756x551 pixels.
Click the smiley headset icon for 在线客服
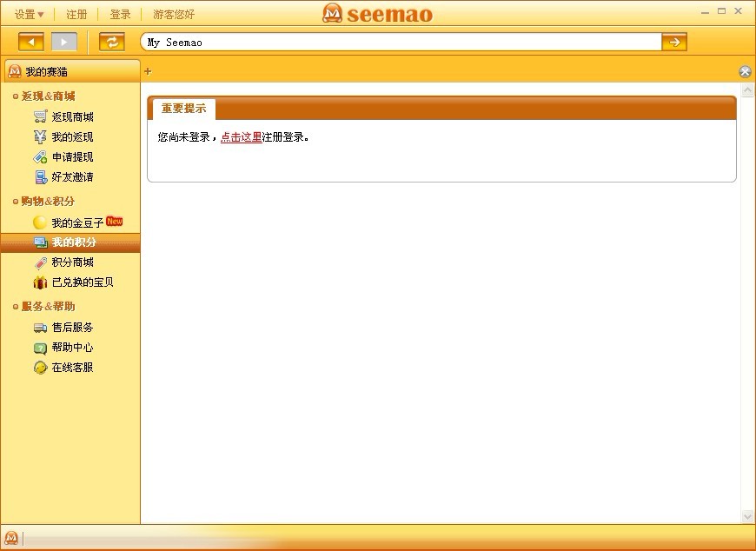coord(41,368)
